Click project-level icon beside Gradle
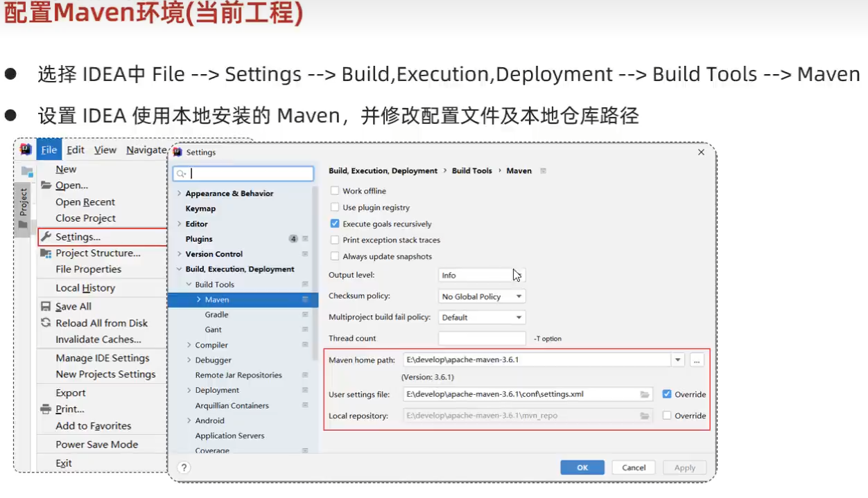The width and height of the screenshot is (868, 498). 305,314
